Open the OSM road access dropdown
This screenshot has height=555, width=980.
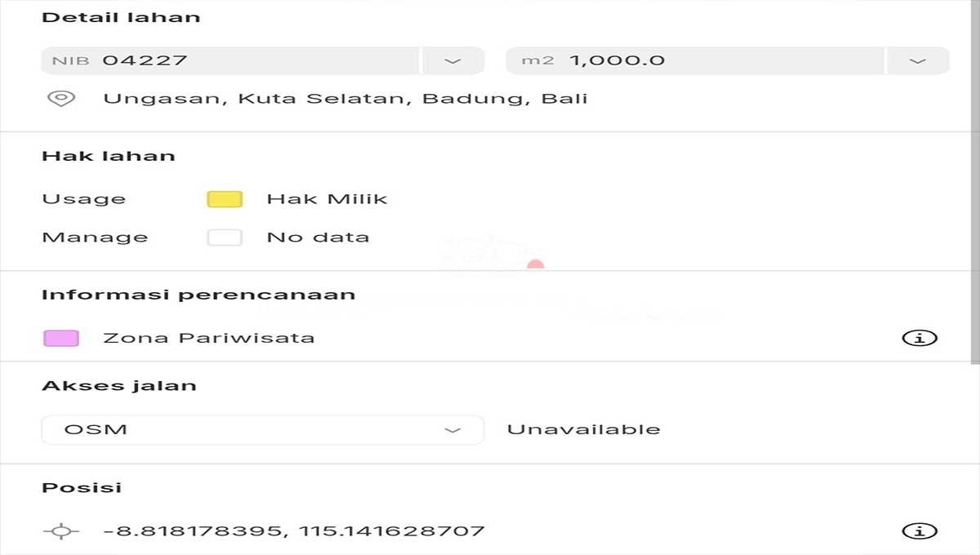262,429
